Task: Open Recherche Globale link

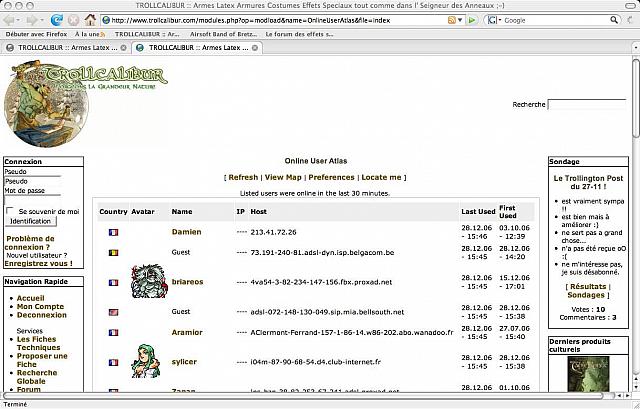Action: click(x=37, y=377)
